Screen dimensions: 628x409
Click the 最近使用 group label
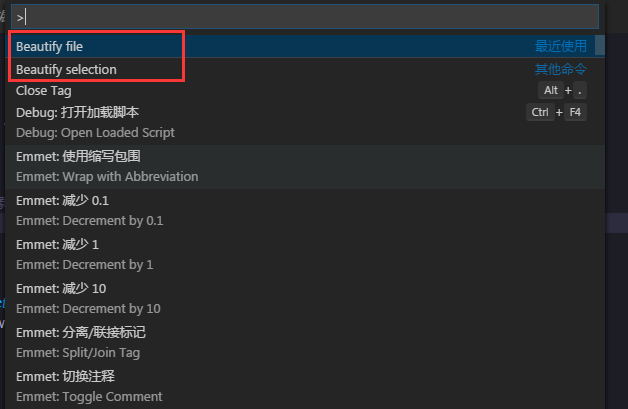pos(560,46)
